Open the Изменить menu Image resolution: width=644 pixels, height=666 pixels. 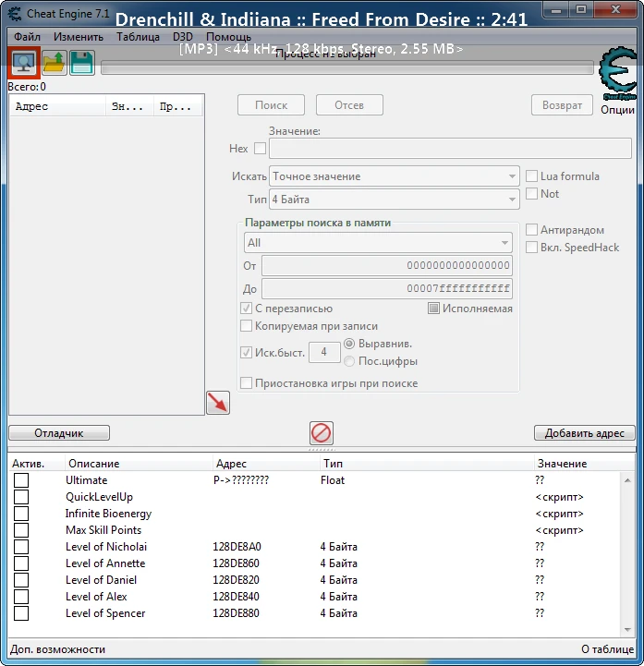point(79,37)
